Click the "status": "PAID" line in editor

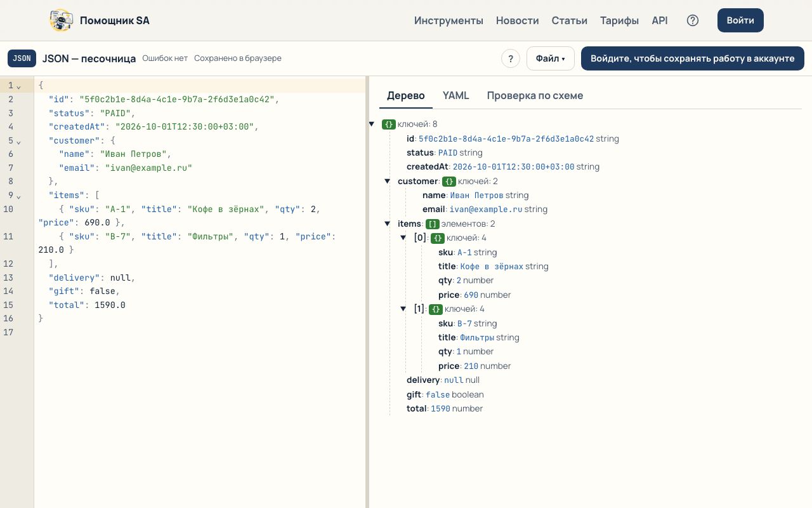(x=200, y=113)
